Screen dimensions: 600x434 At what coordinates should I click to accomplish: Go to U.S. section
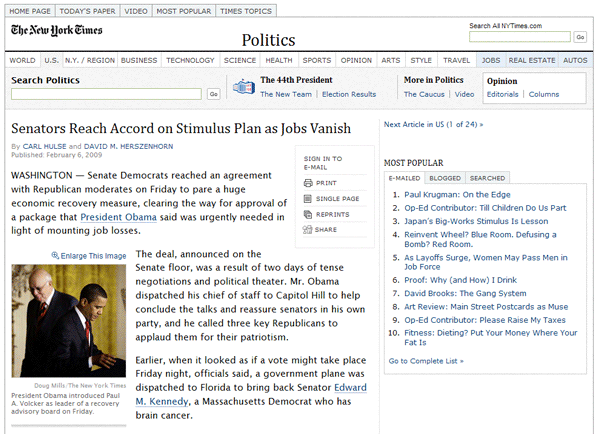pos(51,60)
